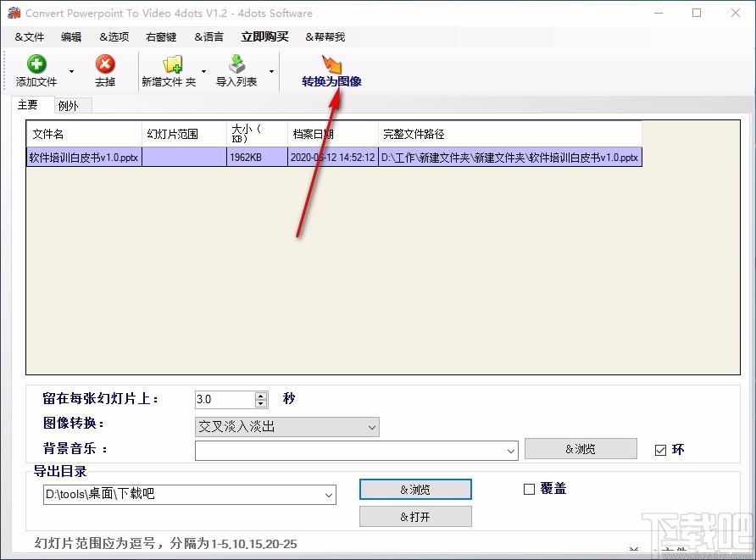This screenshot has width=756, height=560.
Task: Open the 图像转换 transition dropdown 交叉淡入淡出
Action: [x=286, y=426]
